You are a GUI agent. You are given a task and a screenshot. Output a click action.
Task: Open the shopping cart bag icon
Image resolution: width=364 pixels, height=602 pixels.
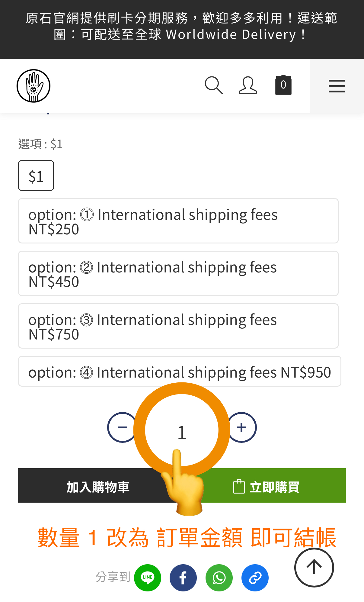(x=283, y=86)
